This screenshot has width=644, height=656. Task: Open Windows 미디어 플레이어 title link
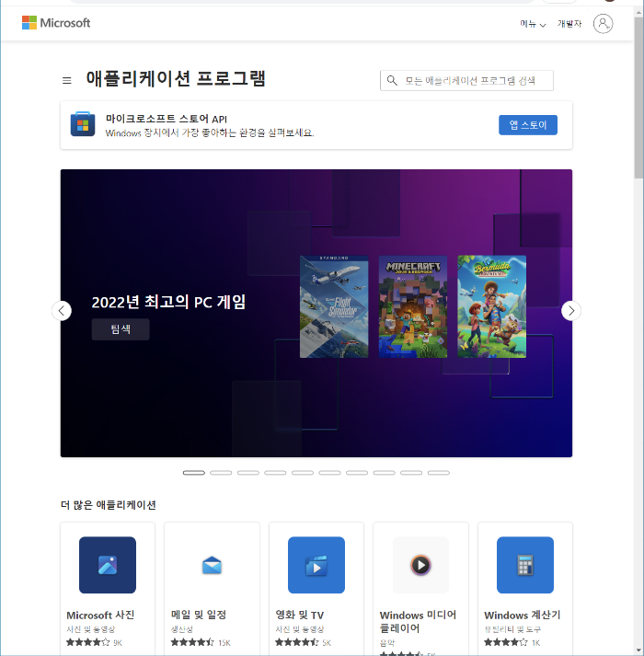tap(418, 621)
